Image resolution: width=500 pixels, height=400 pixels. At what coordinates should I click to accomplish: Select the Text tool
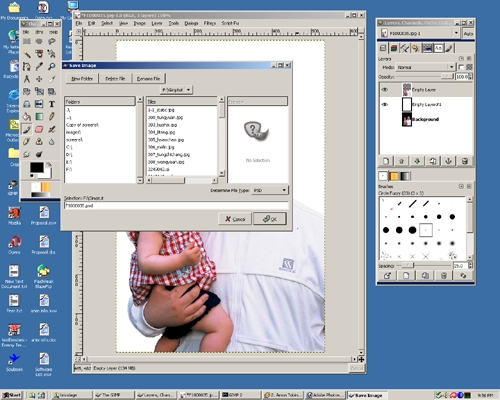[51, 104]
